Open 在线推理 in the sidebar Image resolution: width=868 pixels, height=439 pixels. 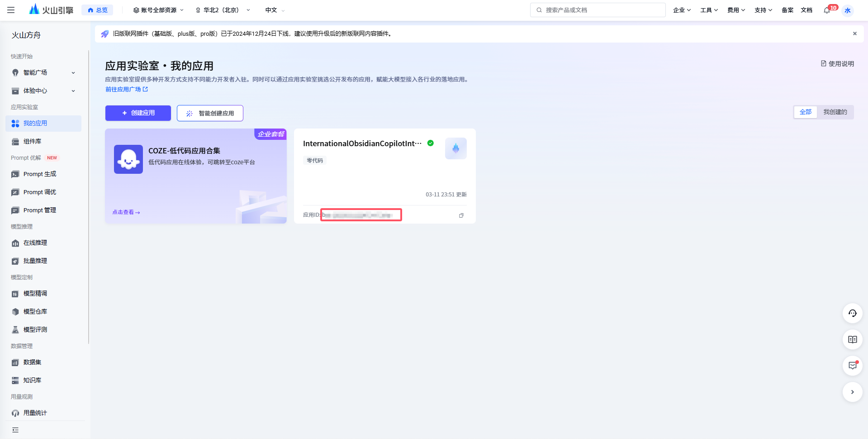click(x=44, y=243)
